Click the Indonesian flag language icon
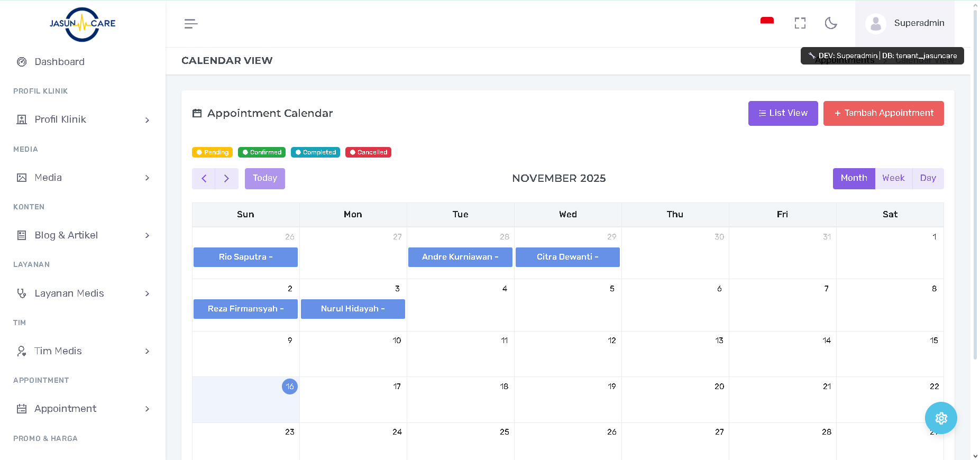Image resolution: width=980 pixels, height=460 pixels. (767, 21)
